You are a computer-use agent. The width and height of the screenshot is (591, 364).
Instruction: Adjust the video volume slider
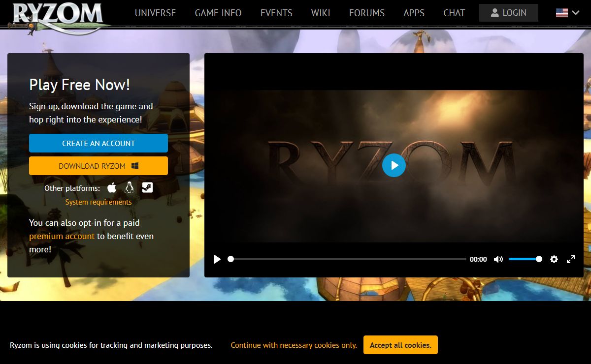point(525,259)
